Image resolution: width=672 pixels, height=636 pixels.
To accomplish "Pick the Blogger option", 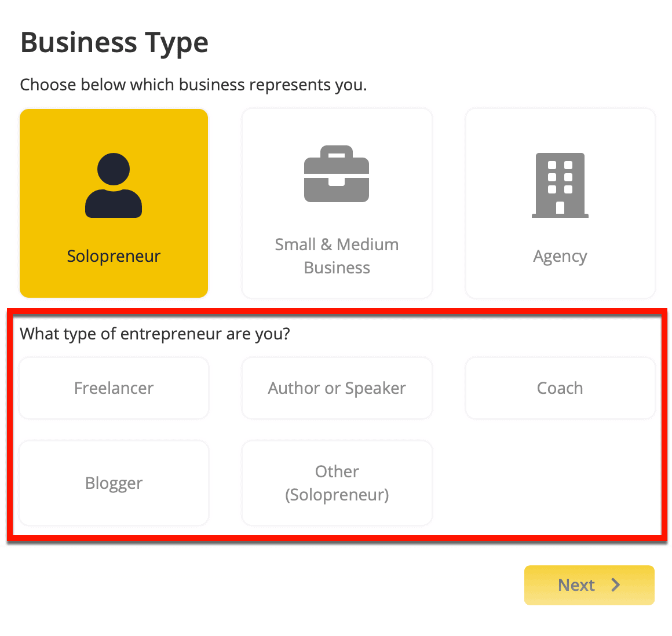I will 114,483.
